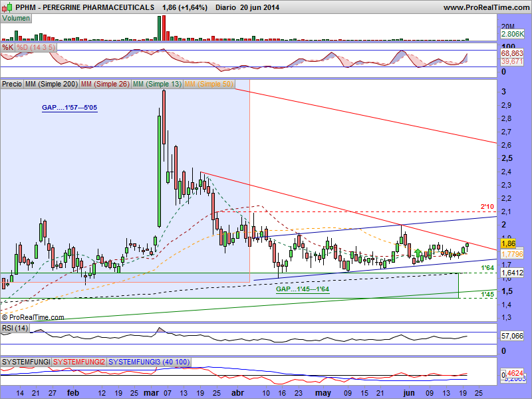The width and height of the screenshot is (532, 399).
Task: Select the %K stochastic label
Action: click(x=7, y=47)
